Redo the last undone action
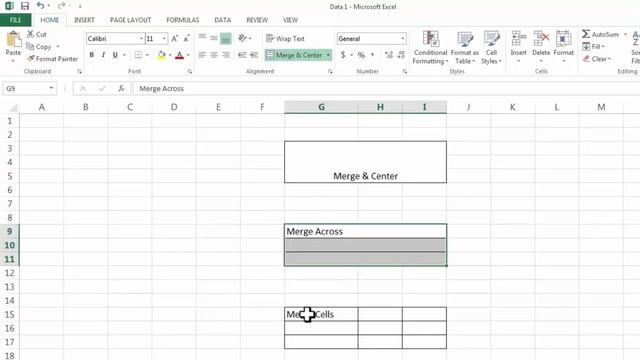640x360 pixels. click(61, 6)
